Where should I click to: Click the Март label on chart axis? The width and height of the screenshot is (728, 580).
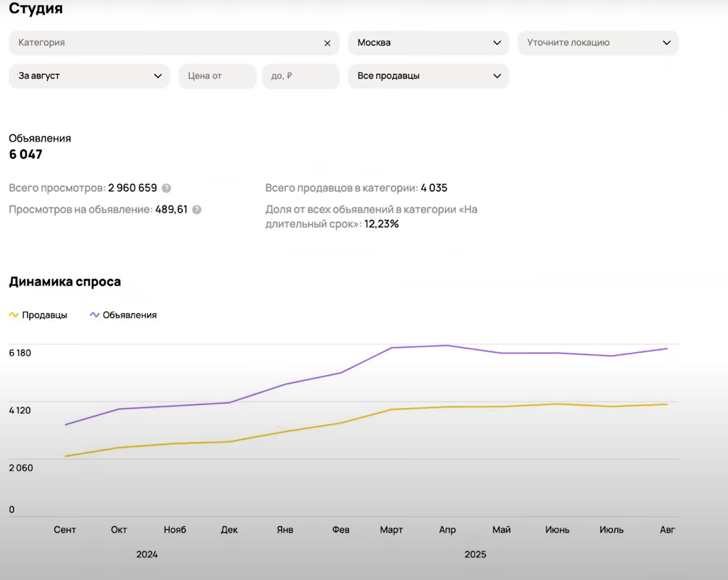[x=391, y=530]
